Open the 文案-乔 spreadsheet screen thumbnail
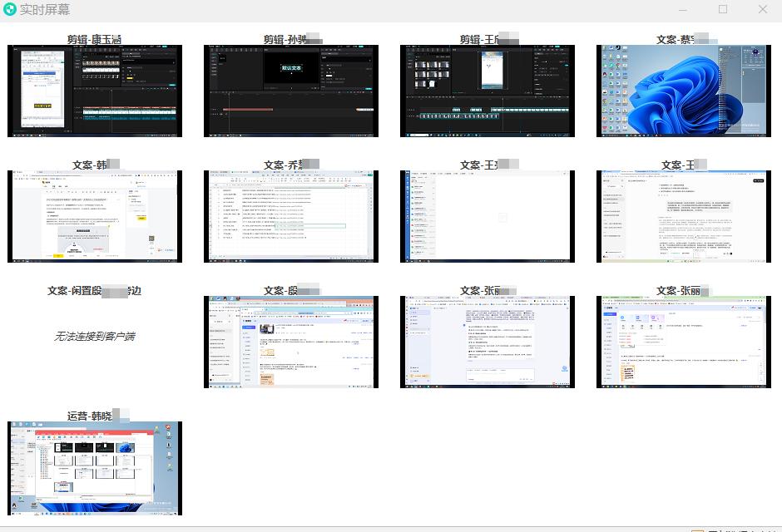This screenshot has height=532, width=782. [291, 216]
